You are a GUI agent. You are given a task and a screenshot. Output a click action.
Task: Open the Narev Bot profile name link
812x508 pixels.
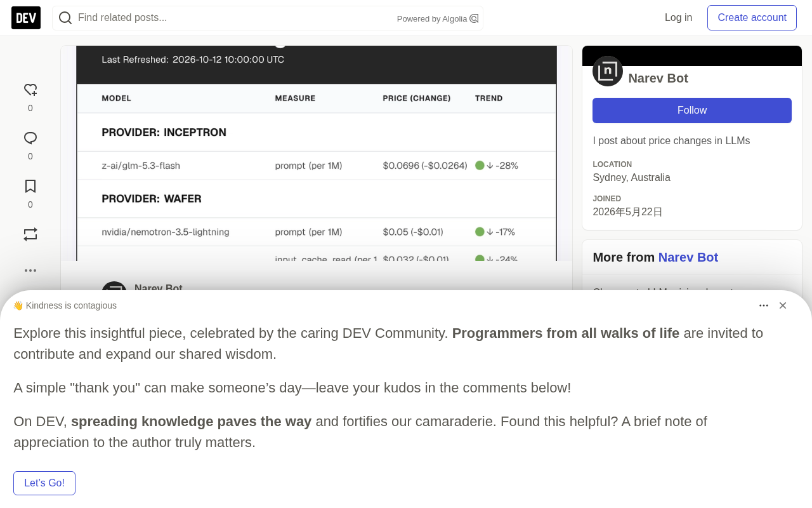[658, 78]
